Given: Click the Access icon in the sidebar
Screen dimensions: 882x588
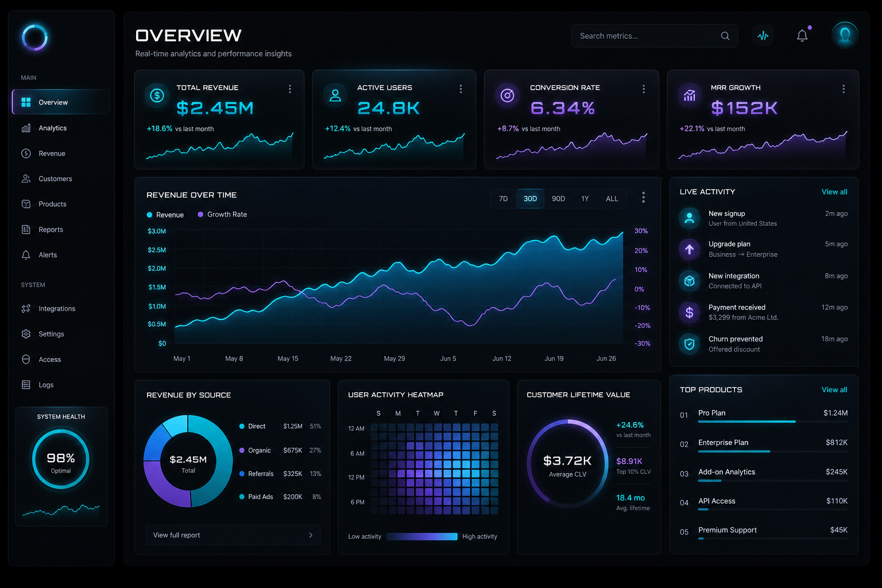Looking at the screenshot, I should [26, 359].
